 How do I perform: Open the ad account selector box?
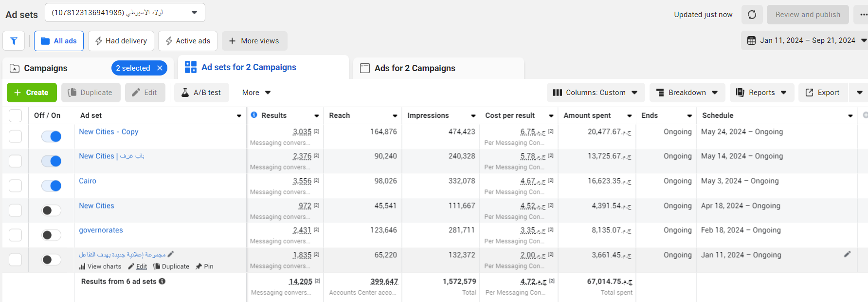pyautogui.click(x=125, y=13)
